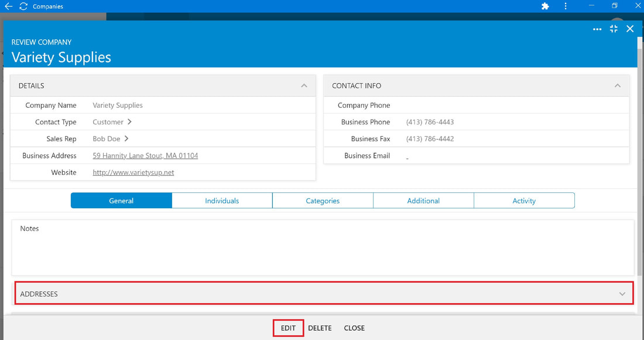The height and width of the screenshot is (340, 644).
Task: Open the 59 Hannity Lane address link
Action: pos(145,155)
